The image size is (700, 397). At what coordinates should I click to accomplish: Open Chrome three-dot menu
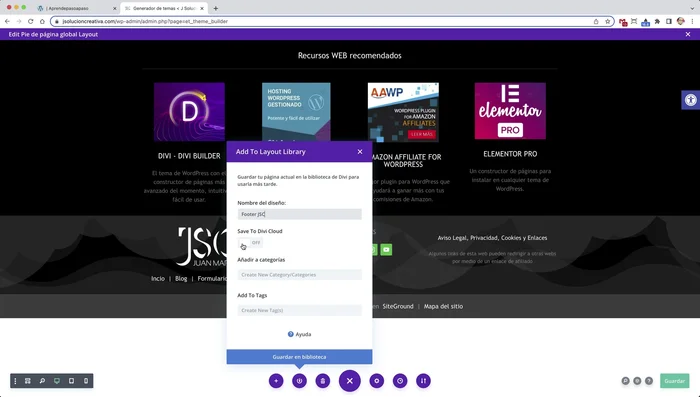692,21
